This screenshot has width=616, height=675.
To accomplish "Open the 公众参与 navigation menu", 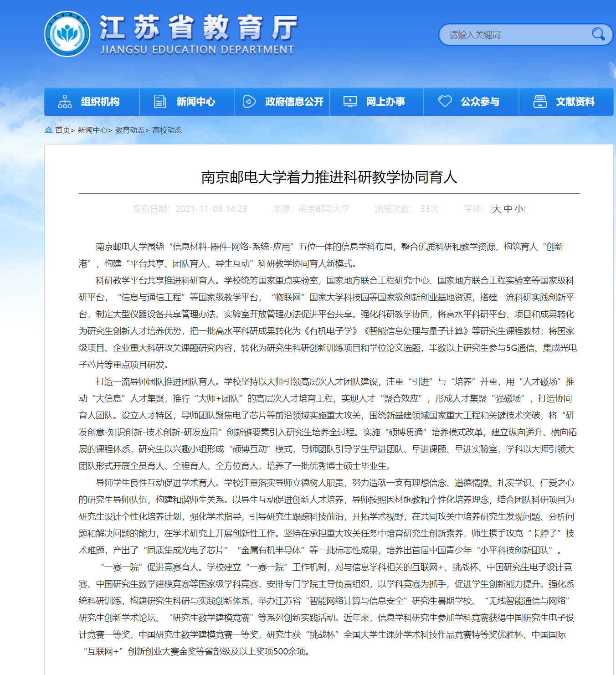I will coord(480,102).
